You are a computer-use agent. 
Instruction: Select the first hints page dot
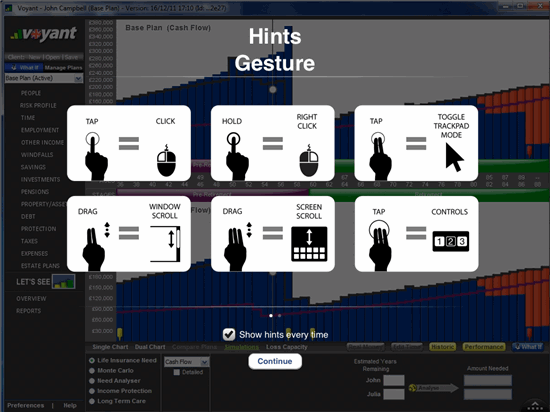coord(271,316)
